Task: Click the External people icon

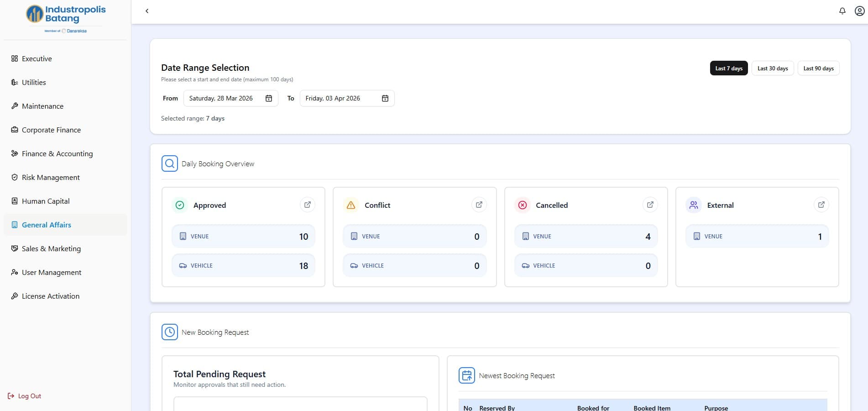Action: (694, 205)
